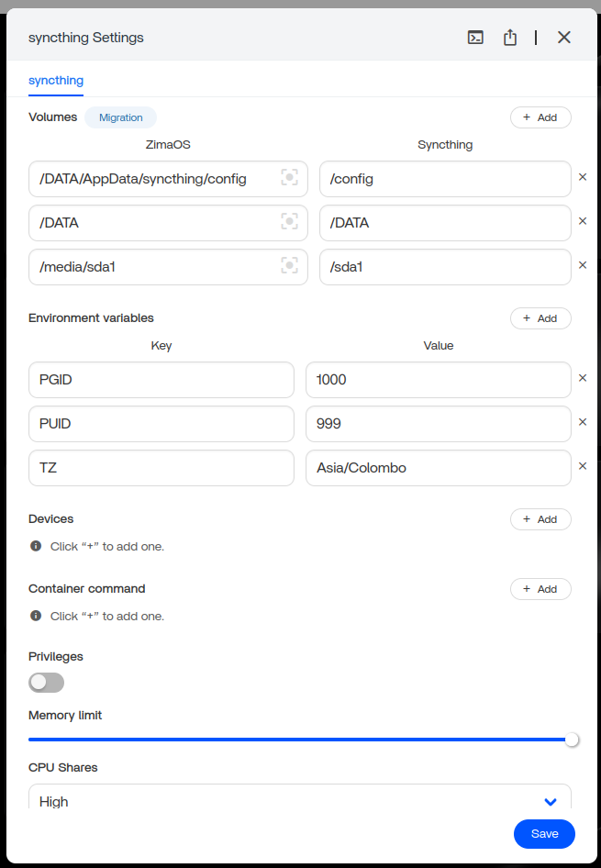Screen dimensions: 601x868
Task: Toggle the Privileges switch
Action: click(47, 682)
